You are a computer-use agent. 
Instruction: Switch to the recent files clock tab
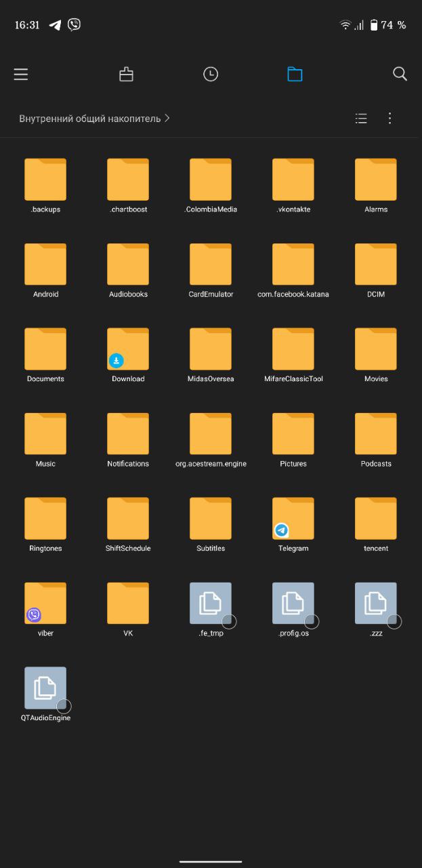pyautogui.click(x=211, y=74)
